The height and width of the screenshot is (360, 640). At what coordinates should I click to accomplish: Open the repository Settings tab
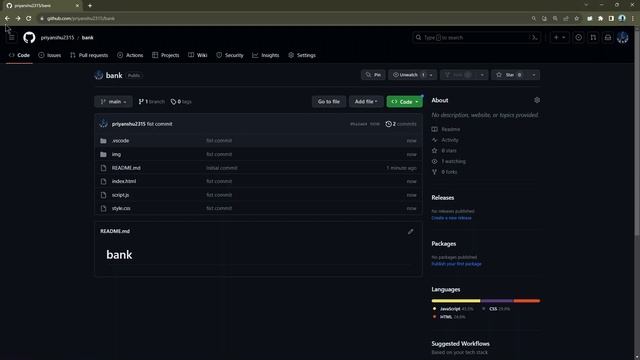302,55
